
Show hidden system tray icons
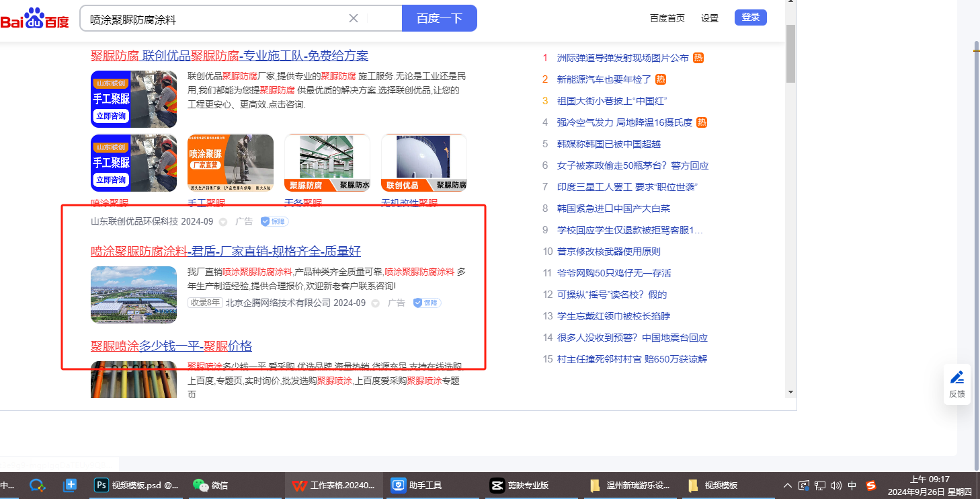coord(788,486)
